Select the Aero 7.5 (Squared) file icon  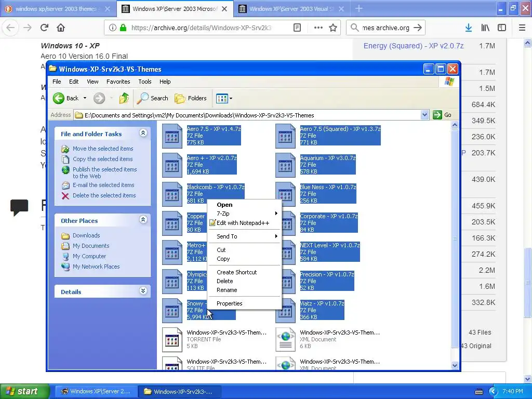pyautogui.click(x=285, y=136)
